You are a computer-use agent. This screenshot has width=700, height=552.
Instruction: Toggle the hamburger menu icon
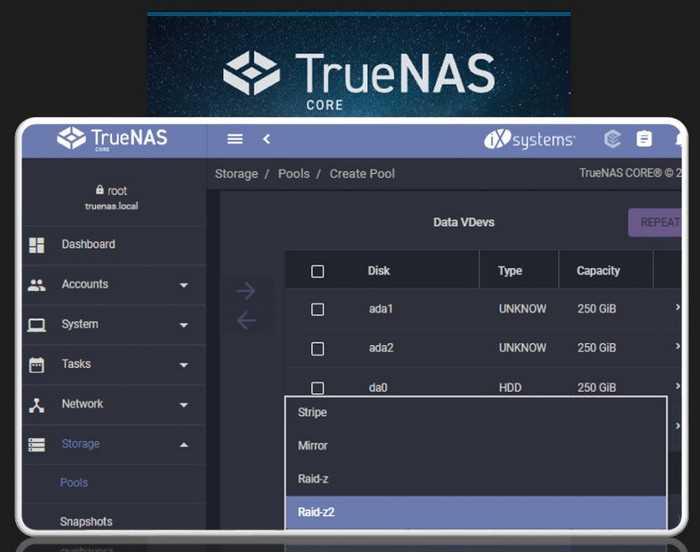tap(235, 139)
